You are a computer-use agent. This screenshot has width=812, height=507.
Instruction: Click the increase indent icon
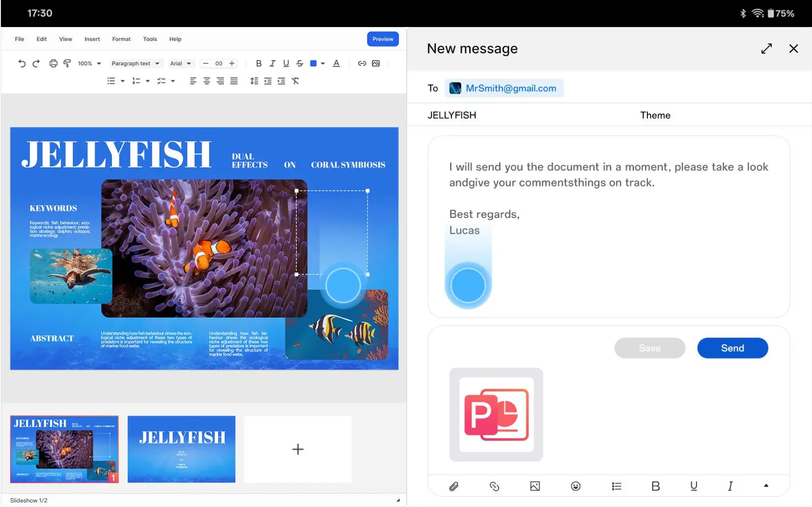pos(281,81)
